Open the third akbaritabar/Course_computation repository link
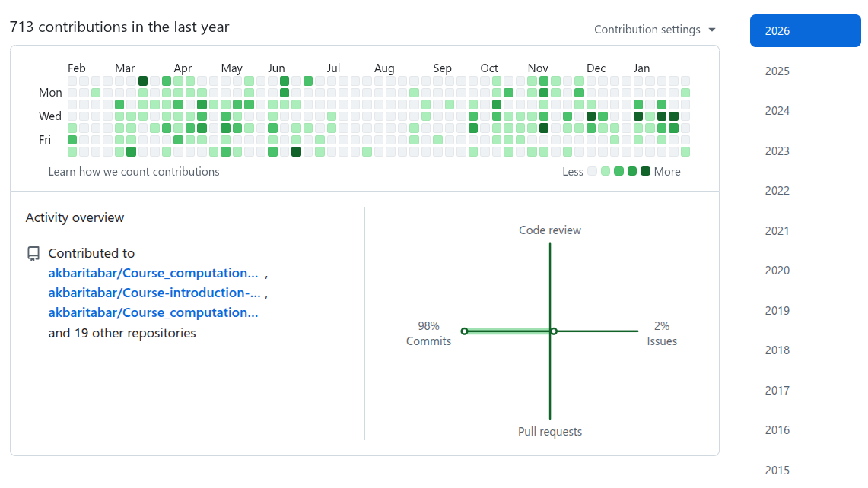Screen dimensions: 868x488 point(153,312)
